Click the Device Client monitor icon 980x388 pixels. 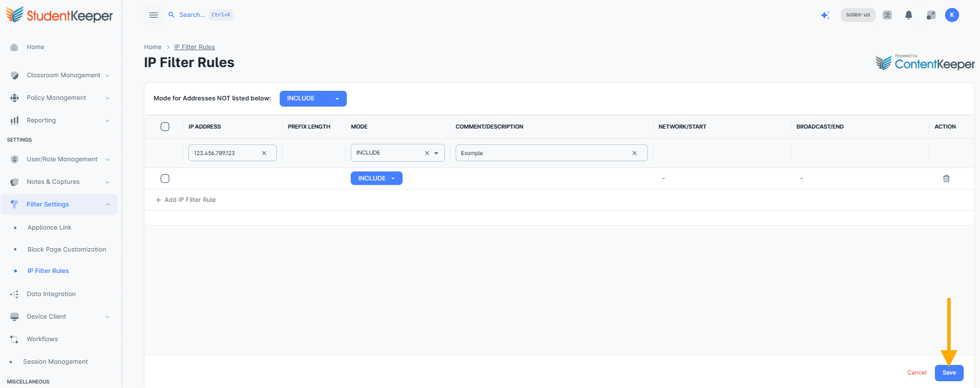pyautogui.click(x=15, y=317)
